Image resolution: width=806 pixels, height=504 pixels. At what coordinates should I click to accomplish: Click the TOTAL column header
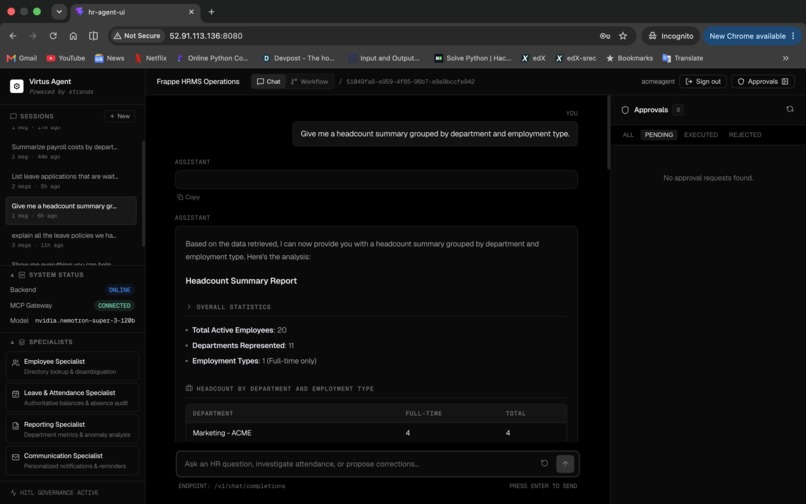pos(516,413)
